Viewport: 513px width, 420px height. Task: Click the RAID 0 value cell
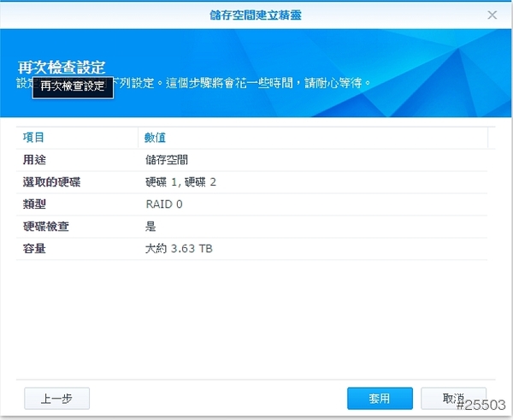(x=164, y=204)
